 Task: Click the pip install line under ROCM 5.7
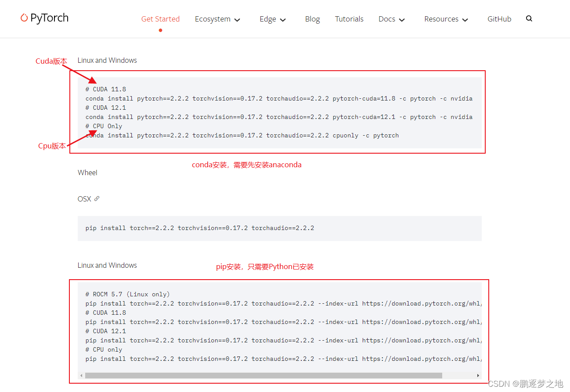point(284,303)
